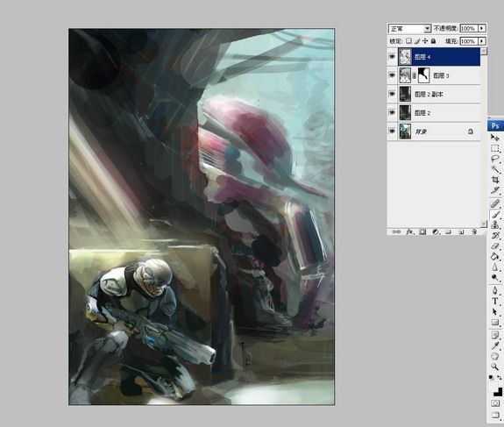Select the Crop tool
Screen dimensions: 504x427
(x=495, y=180)
